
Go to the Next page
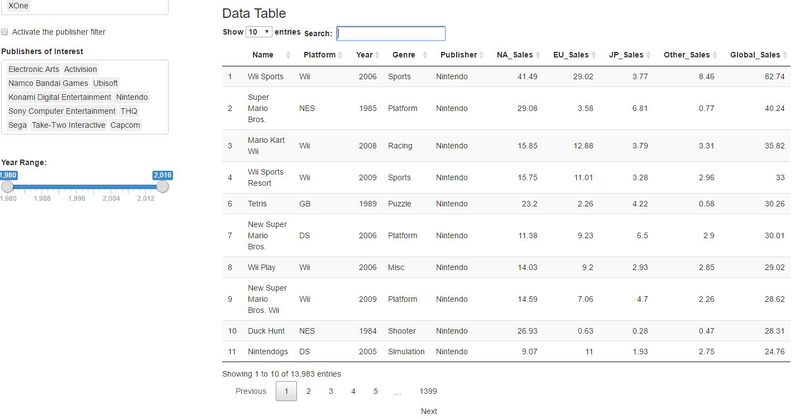(x=429, y=411)
